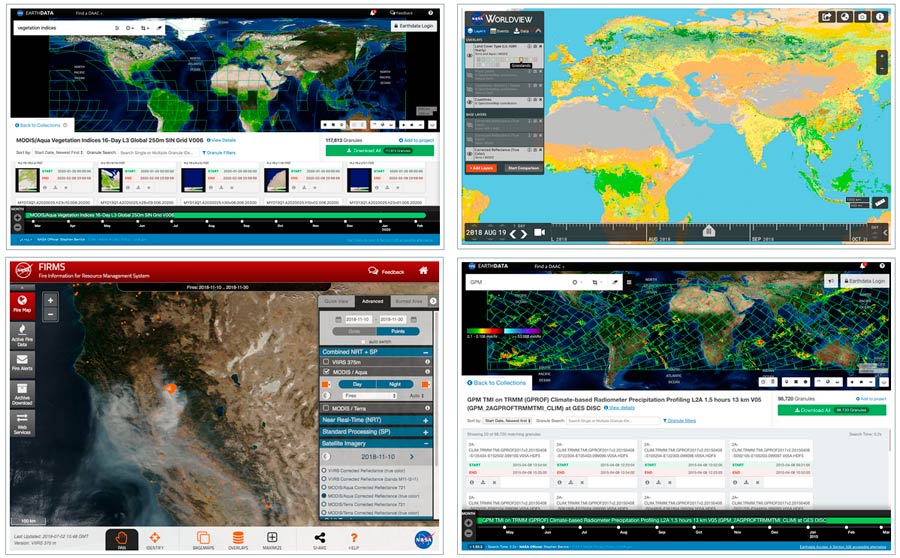
Task: Open Find a DAAC dropdown in vegetation window
Action: [87, 13]
